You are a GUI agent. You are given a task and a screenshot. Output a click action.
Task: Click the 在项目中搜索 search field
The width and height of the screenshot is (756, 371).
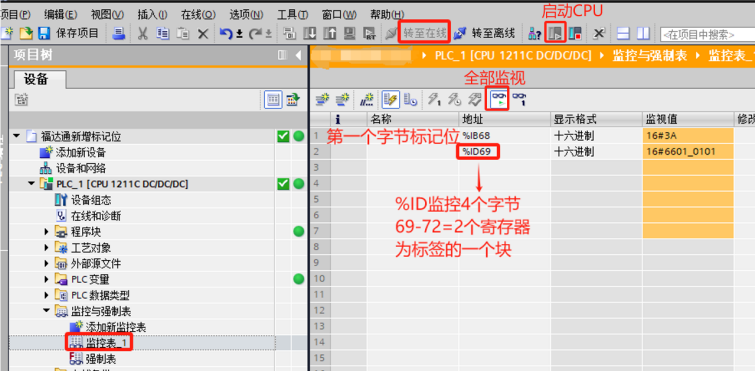click(707, 34)
